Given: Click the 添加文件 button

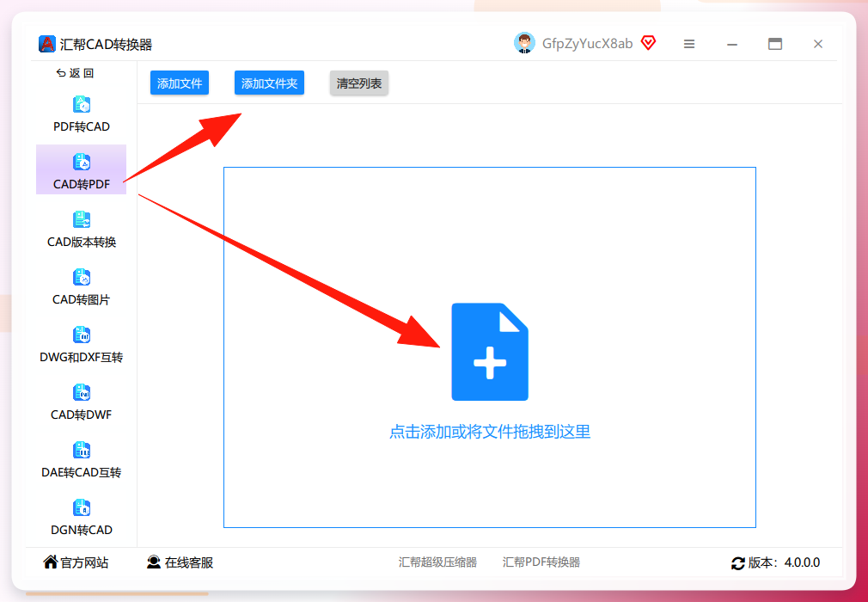Looking at the screenshot, I should coord(180,83).
